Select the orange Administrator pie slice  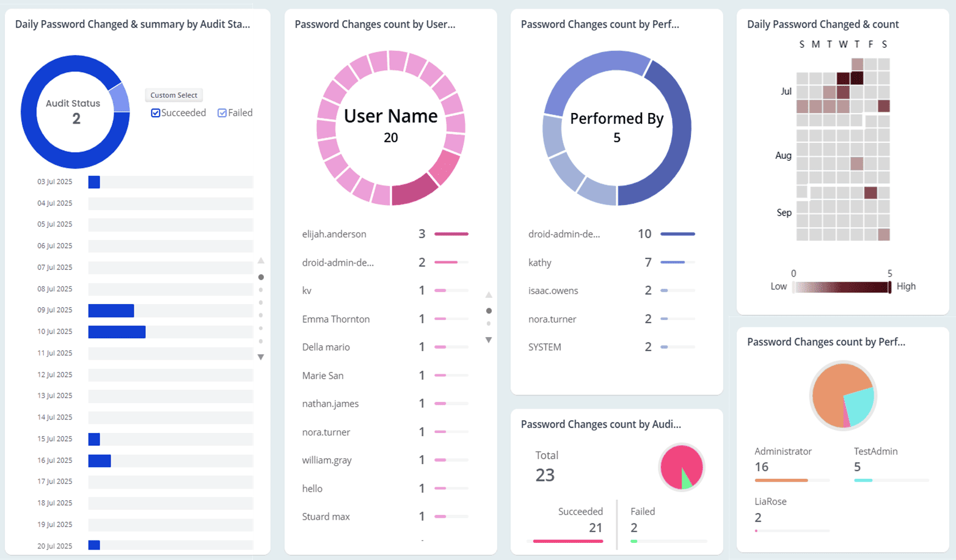click(x=831, y=385)
